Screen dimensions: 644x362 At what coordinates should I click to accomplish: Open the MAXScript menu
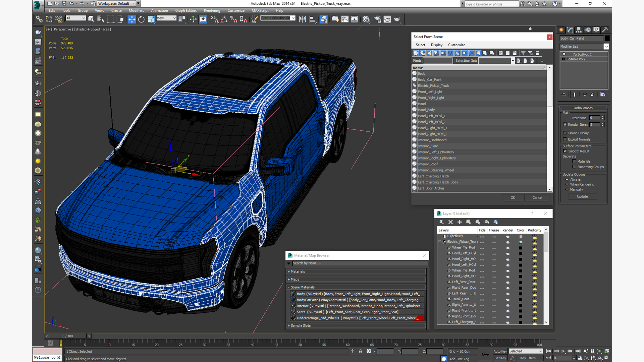(x=260, y=10)
